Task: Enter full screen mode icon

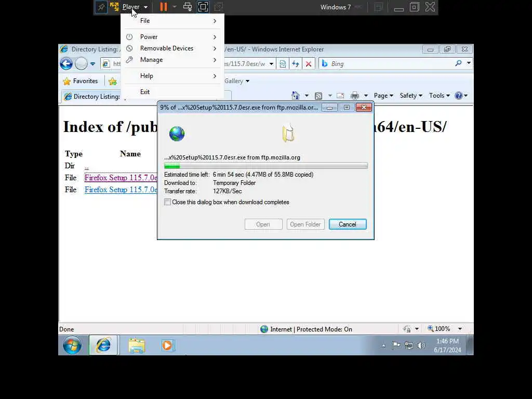Action: tap(203, 7)
